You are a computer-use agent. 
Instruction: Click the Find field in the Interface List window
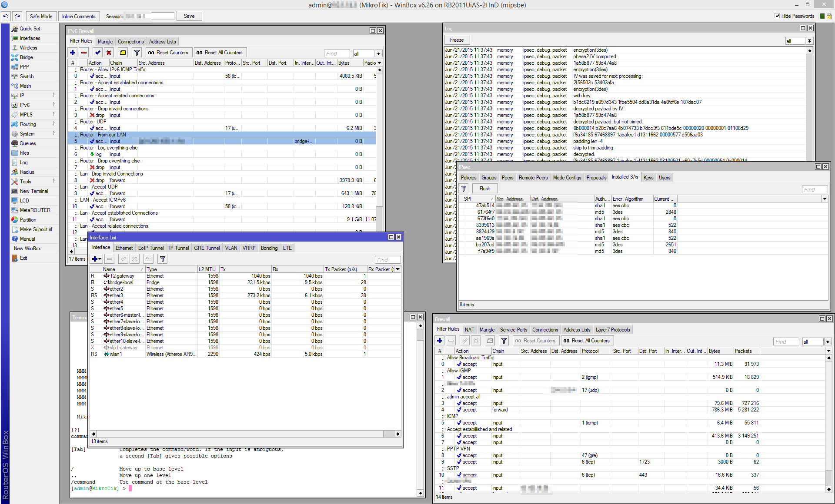(388, 260)
